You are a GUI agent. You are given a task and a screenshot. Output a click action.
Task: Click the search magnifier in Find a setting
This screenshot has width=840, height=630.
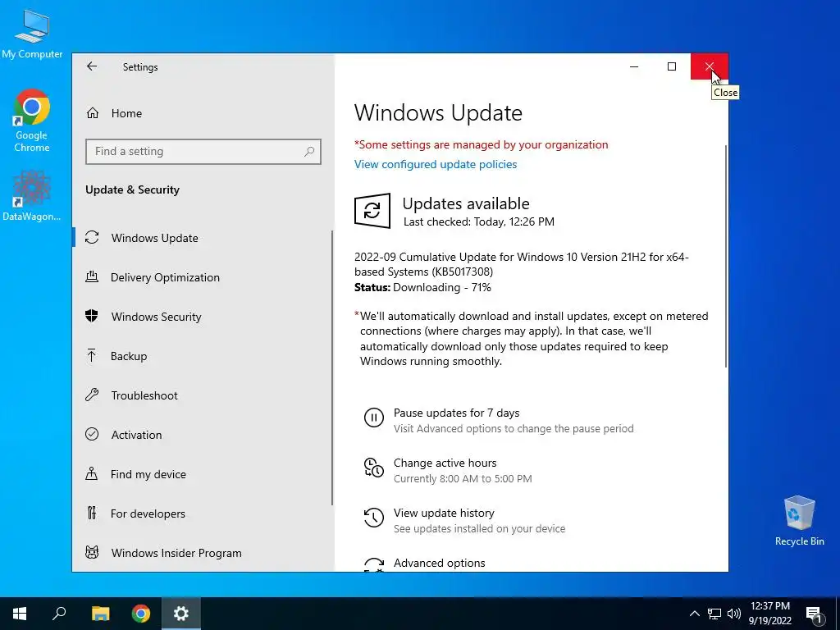309,152
